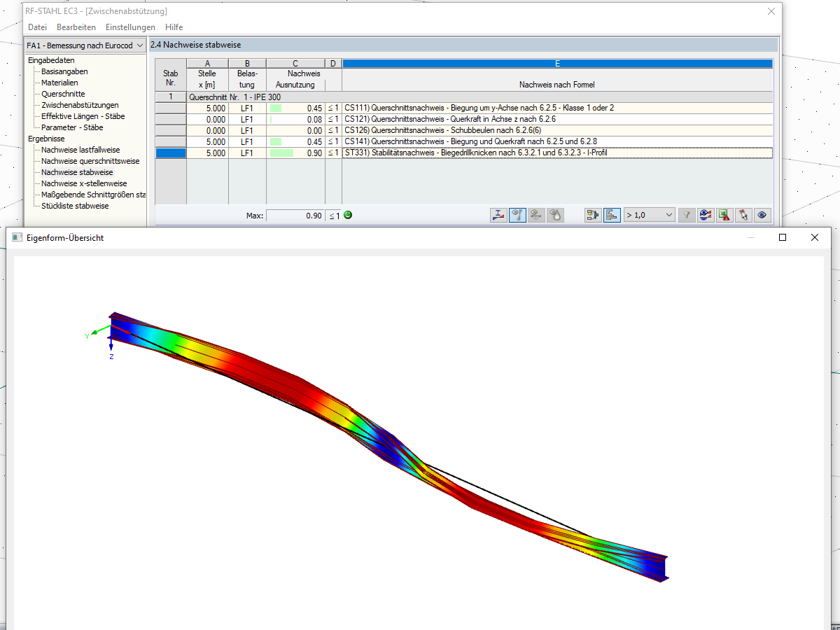The image size is (840, 630).
Task: Click the 0.00 utilization cell
Action: click(295, 130)
